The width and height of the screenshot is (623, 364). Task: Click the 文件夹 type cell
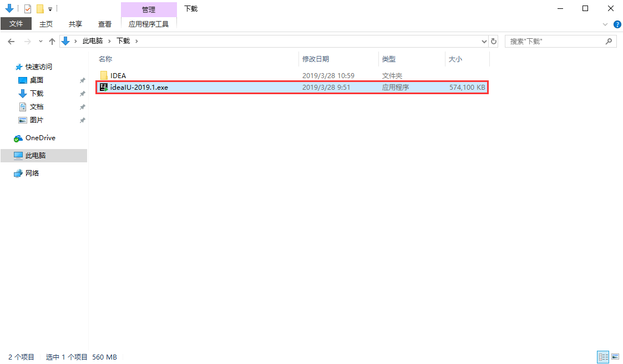pos(392,75)
